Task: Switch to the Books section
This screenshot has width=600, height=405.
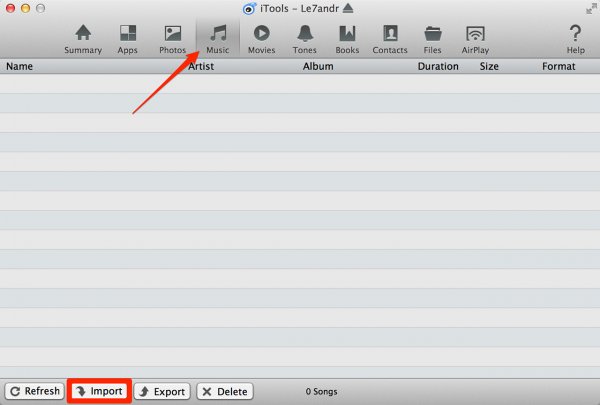Action: 347,39
